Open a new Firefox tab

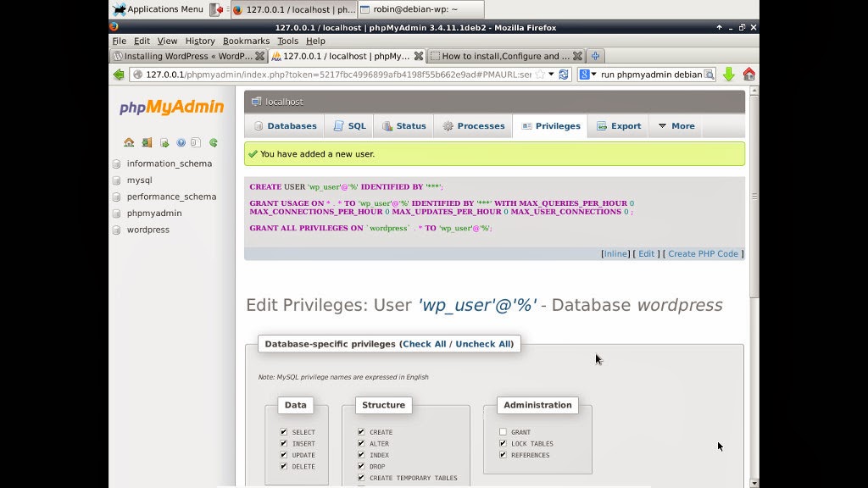coord(596,56)
